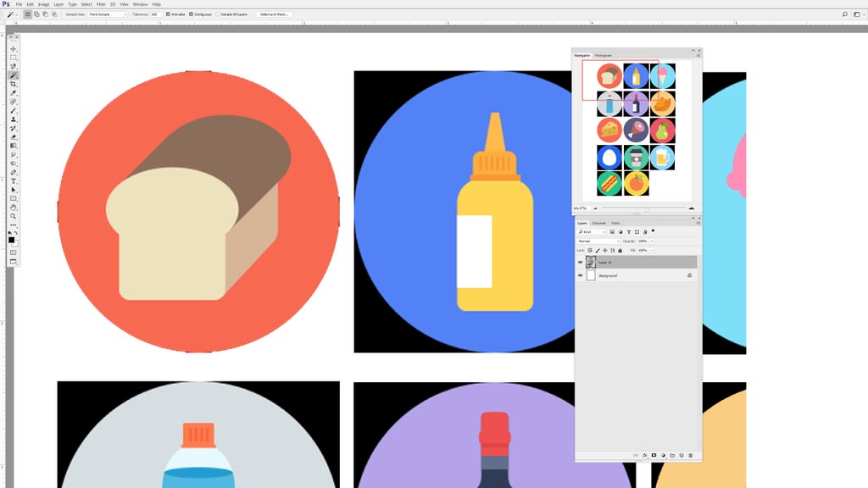
Task: Change the screen mode
Action: click(x=14, y=262)
